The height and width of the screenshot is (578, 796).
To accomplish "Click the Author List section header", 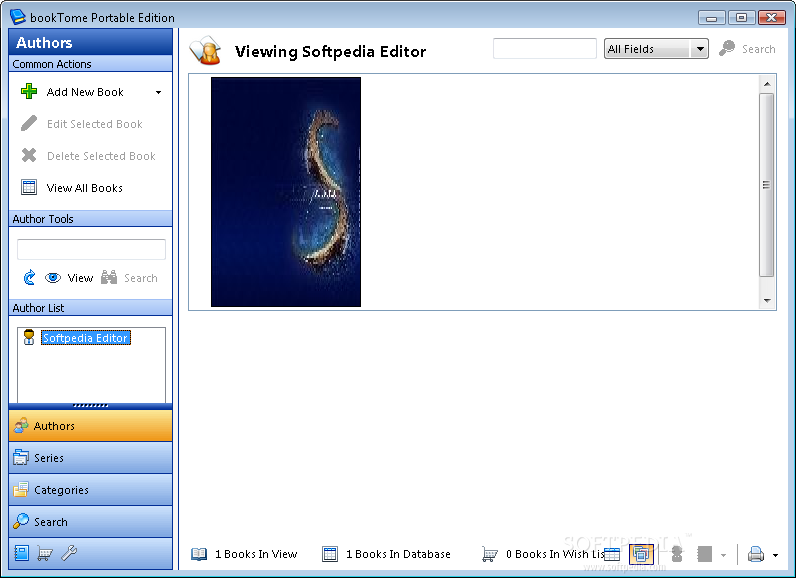I will 90,308.
